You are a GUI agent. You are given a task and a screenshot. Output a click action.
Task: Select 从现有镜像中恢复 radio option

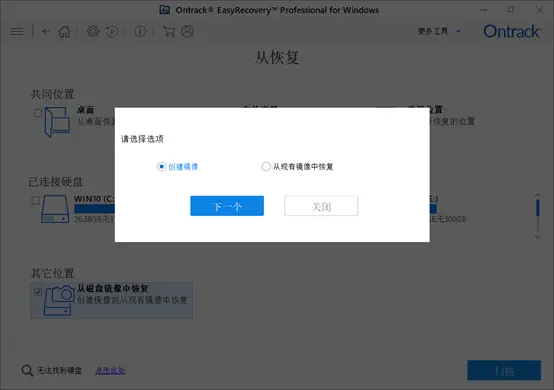[266, 166]
